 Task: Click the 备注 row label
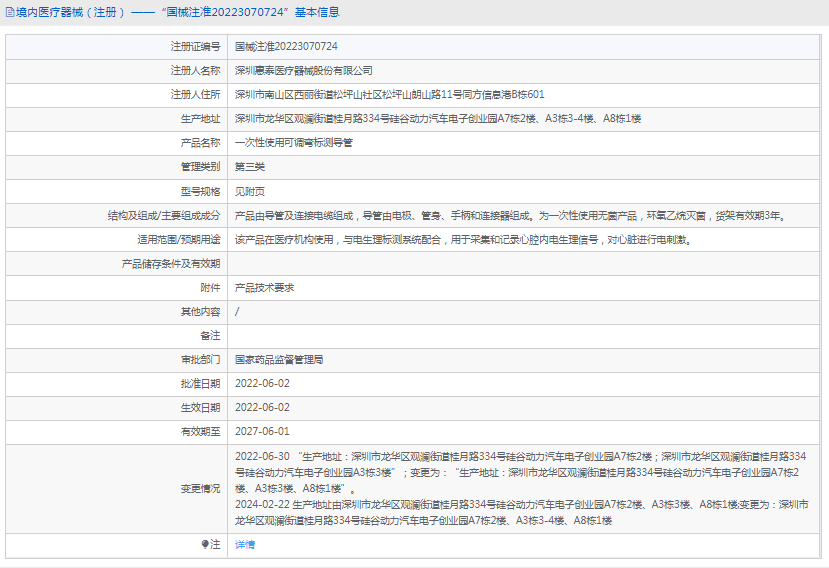click(210, 335)
